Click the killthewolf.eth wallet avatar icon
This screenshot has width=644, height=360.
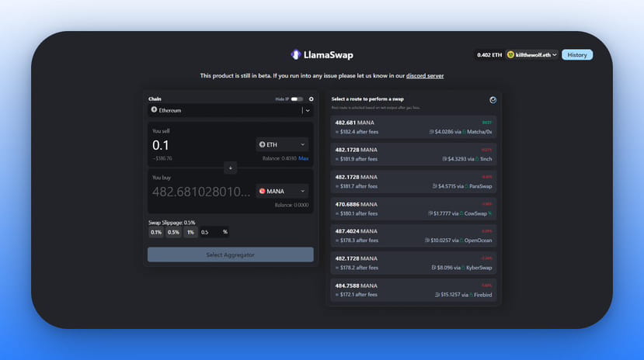point(510,54)
